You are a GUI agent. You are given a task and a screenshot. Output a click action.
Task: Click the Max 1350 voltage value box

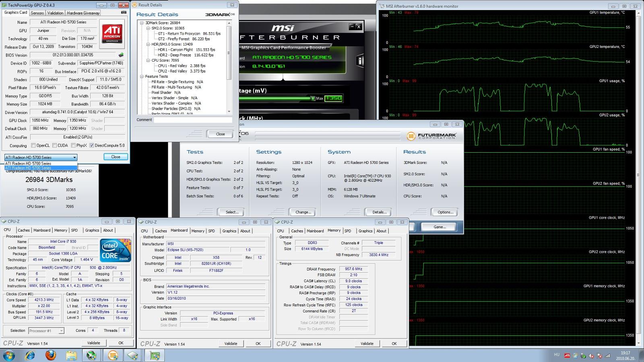point(333,98)
